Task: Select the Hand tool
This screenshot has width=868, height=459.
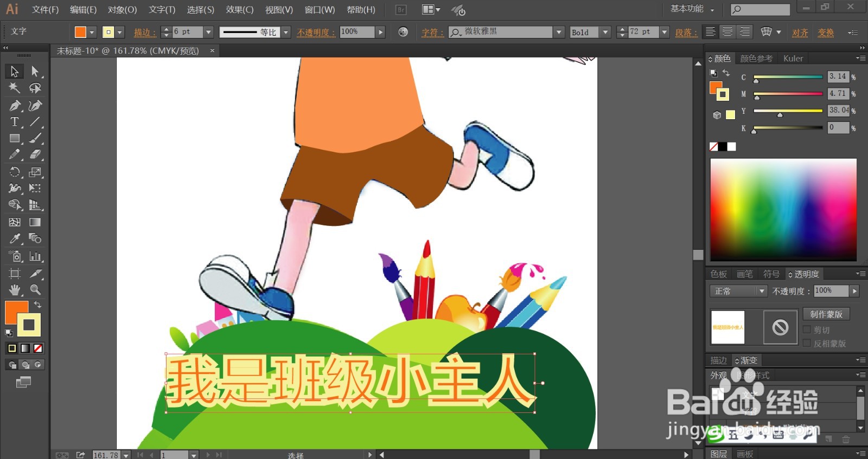Action: tap(15, 289)
